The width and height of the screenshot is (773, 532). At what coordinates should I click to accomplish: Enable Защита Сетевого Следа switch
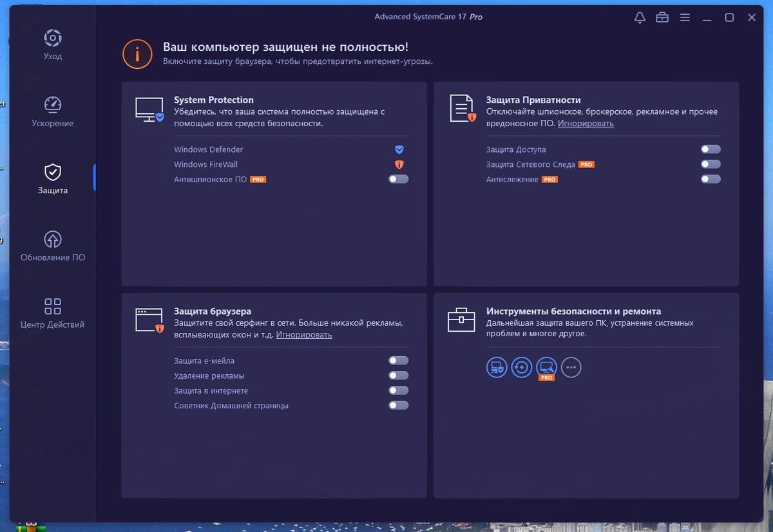711,164
